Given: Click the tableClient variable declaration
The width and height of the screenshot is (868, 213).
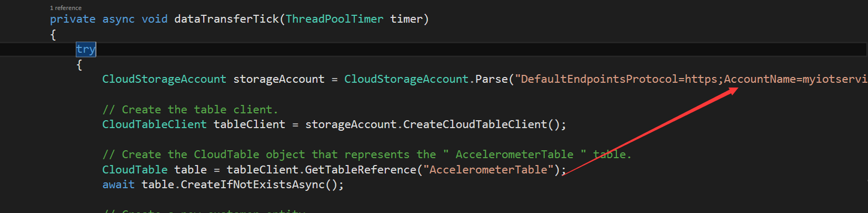Looking at the screenshot, I should 250,124.
